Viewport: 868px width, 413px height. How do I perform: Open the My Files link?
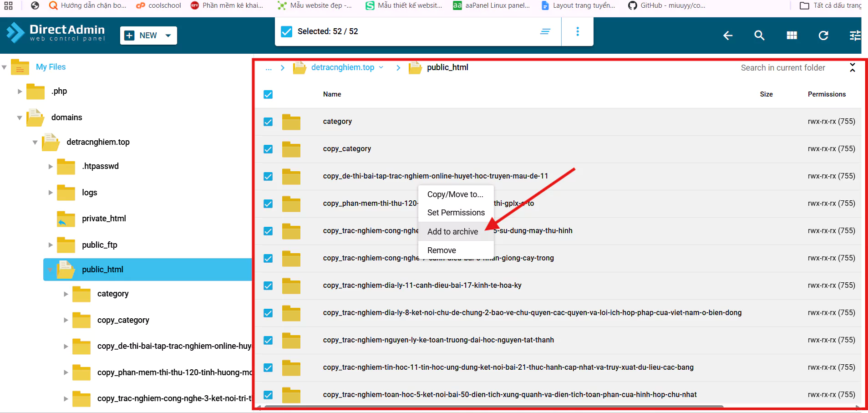pyautogui.click(x=51, y=67)
